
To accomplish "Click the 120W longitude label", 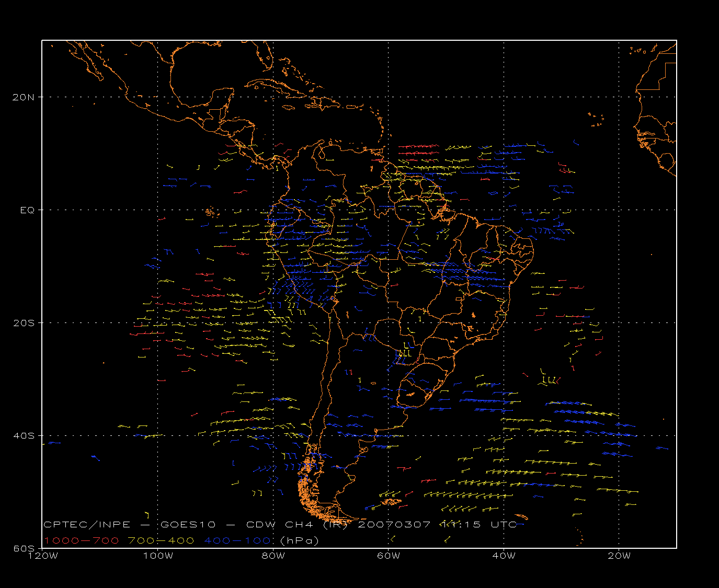I will [43, 556].
